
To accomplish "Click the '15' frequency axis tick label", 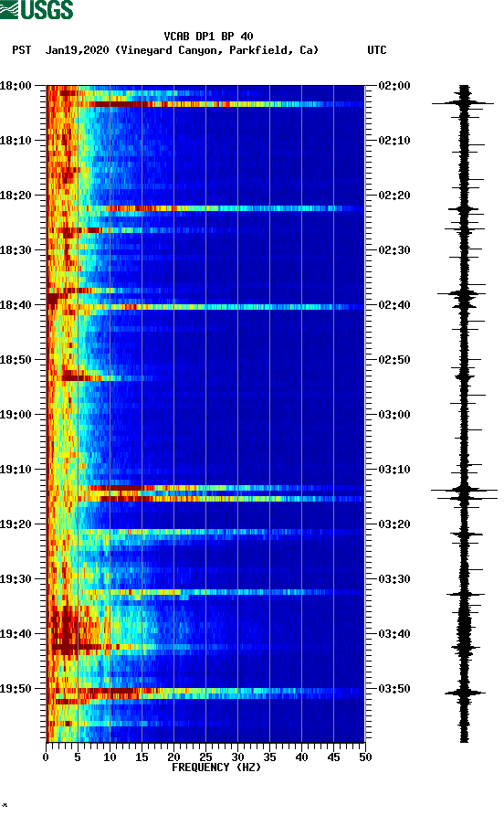I will (142, 757).
